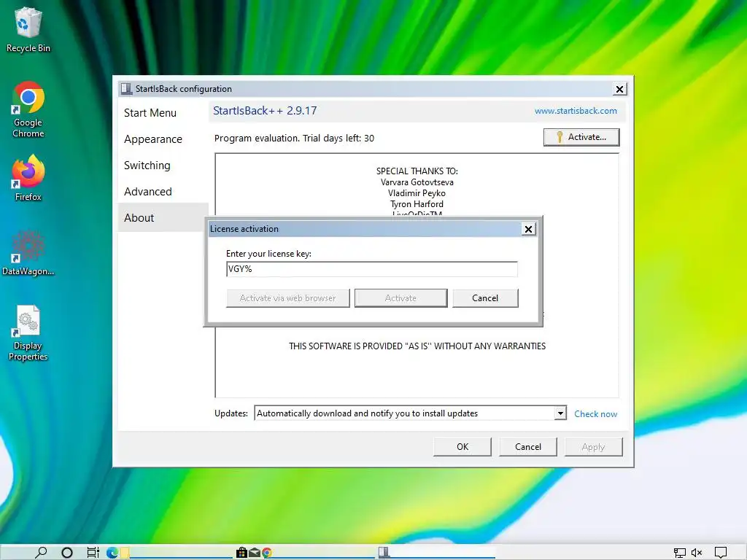Viewport: 747px width, 560px height.
Task: Launch Microsoft Edge from the taskbar
Action: (112, 553)
